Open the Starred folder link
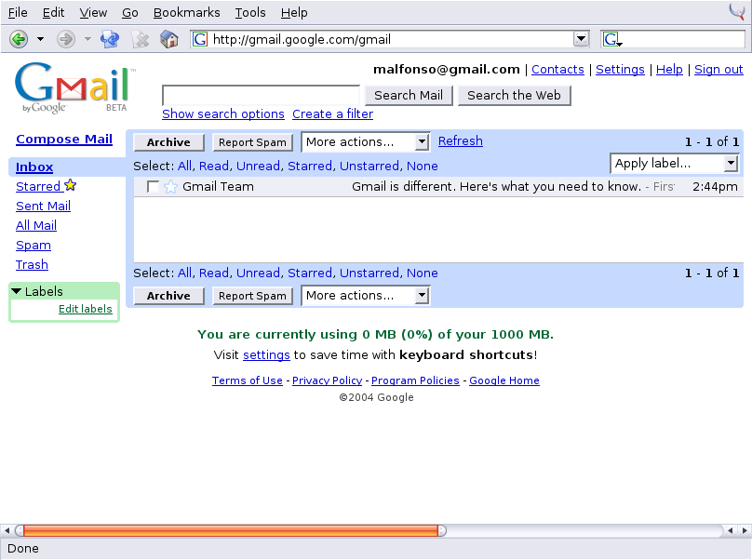The width and height of the screenshot is (752, 560). (x=38, y=186)
